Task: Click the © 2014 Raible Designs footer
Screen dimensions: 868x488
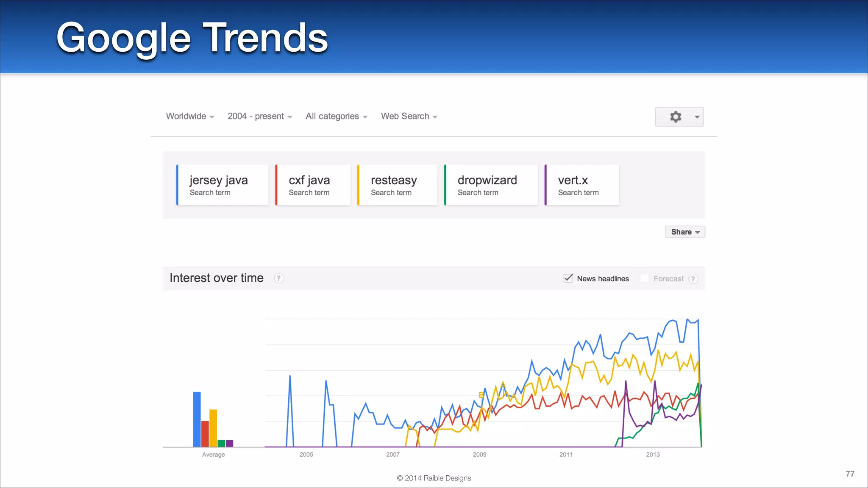Action: click(x=434, y=478)
